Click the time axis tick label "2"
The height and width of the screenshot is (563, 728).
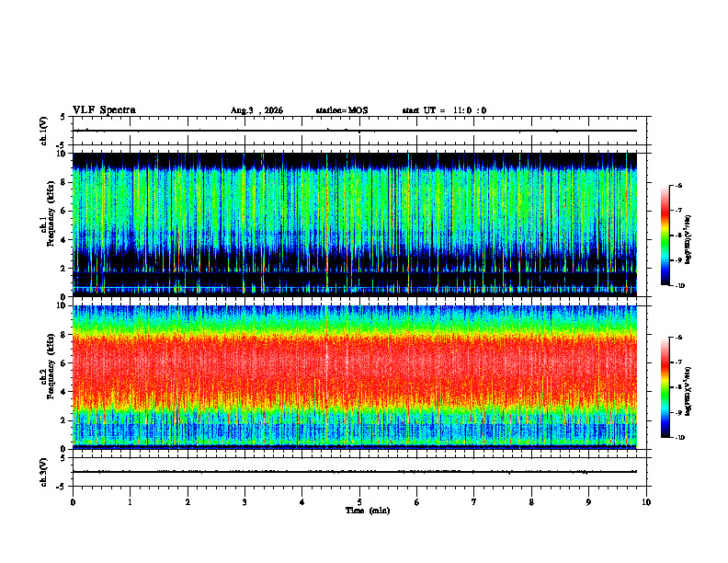point(188,502)
